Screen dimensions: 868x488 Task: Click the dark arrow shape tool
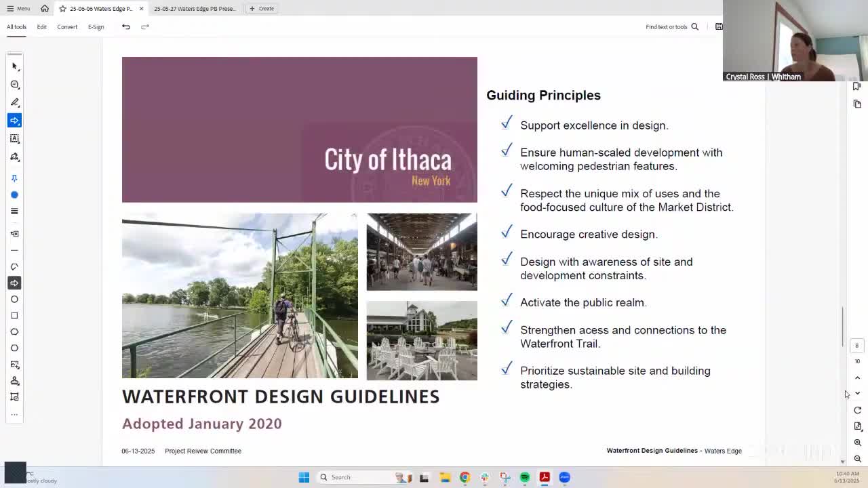point(14,283)
